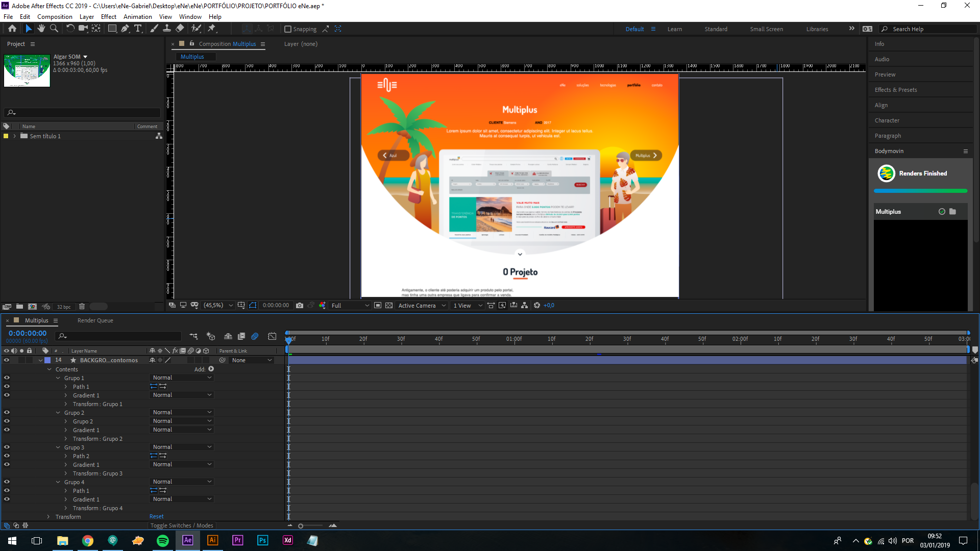Screen dimensions: 980x551
Task: Open the magnification ratio dropdown (45,5%)
Action: [x=218, y=306]
